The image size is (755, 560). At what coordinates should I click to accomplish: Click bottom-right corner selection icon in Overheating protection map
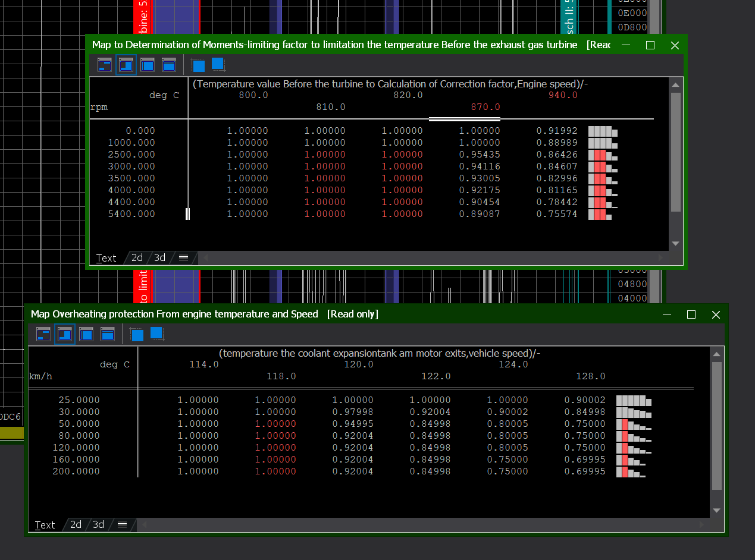157,333
